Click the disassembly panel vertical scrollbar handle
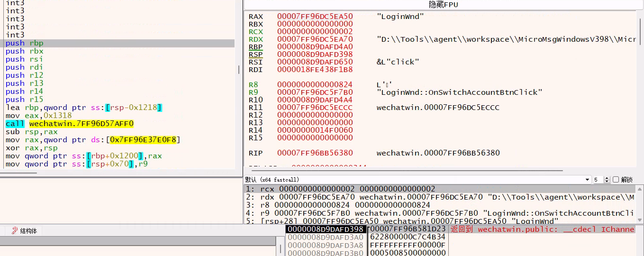 point(238,70)
